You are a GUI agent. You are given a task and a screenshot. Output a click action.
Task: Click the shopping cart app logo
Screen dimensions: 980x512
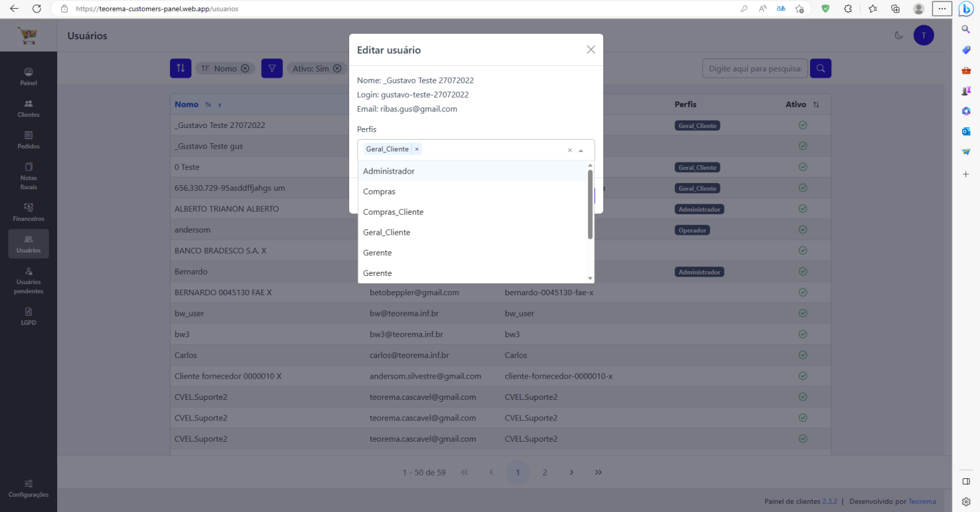28,35
